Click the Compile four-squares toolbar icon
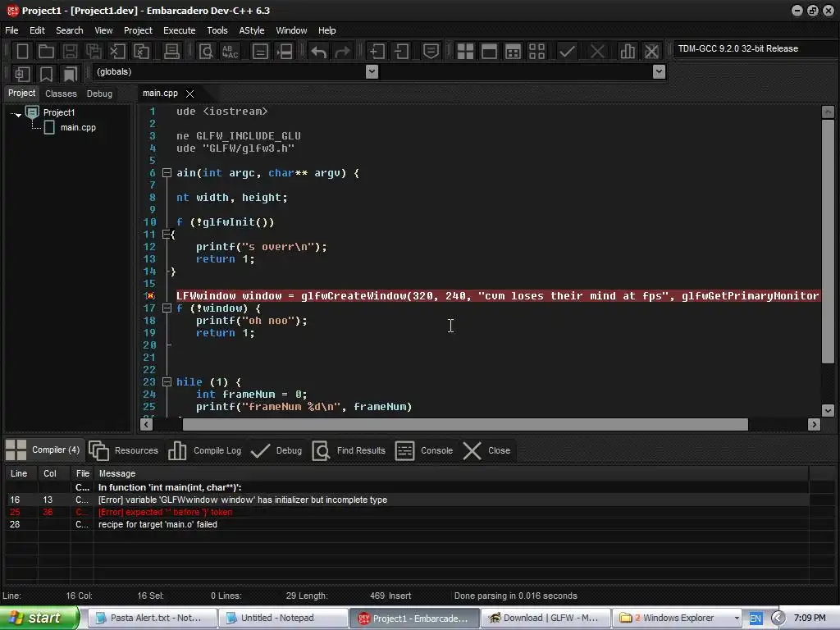 tap(465, 52)
